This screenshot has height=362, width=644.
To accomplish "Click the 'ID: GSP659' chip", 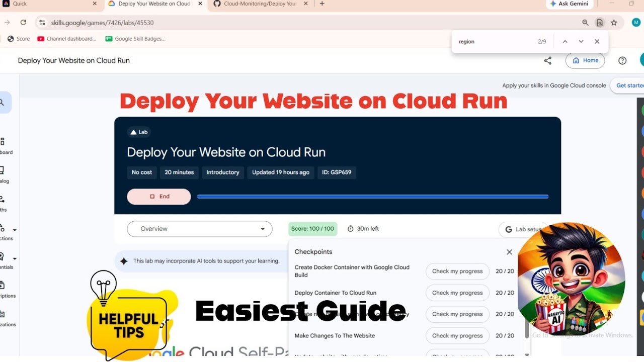I will pyautogui.click(x=337, y=172).
